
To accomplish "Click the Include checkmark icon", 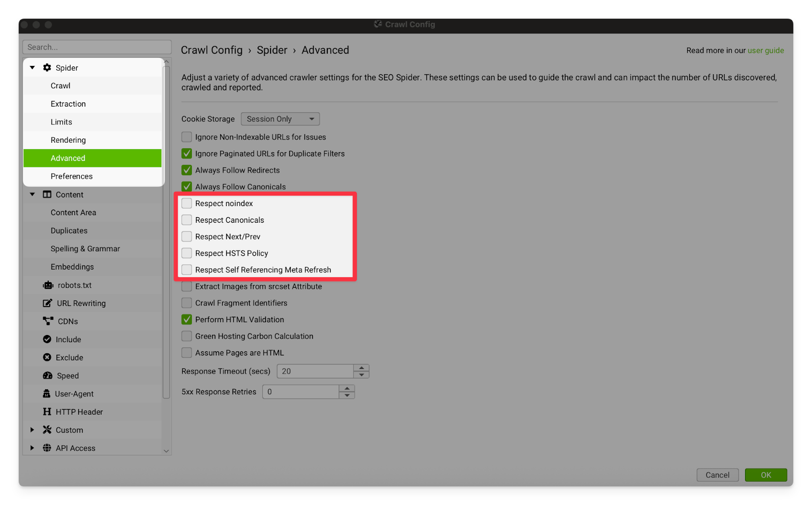I will [47, 340].
